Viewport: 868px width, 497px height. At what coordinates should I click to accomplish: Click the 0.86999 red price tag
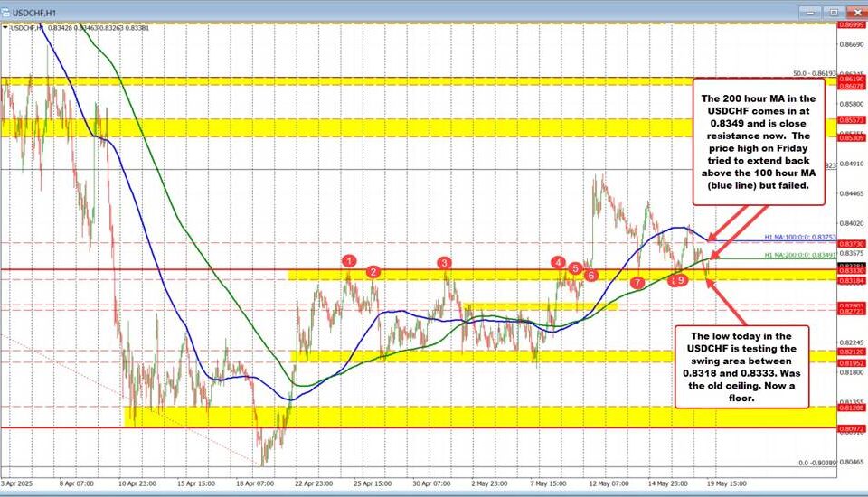852,25
